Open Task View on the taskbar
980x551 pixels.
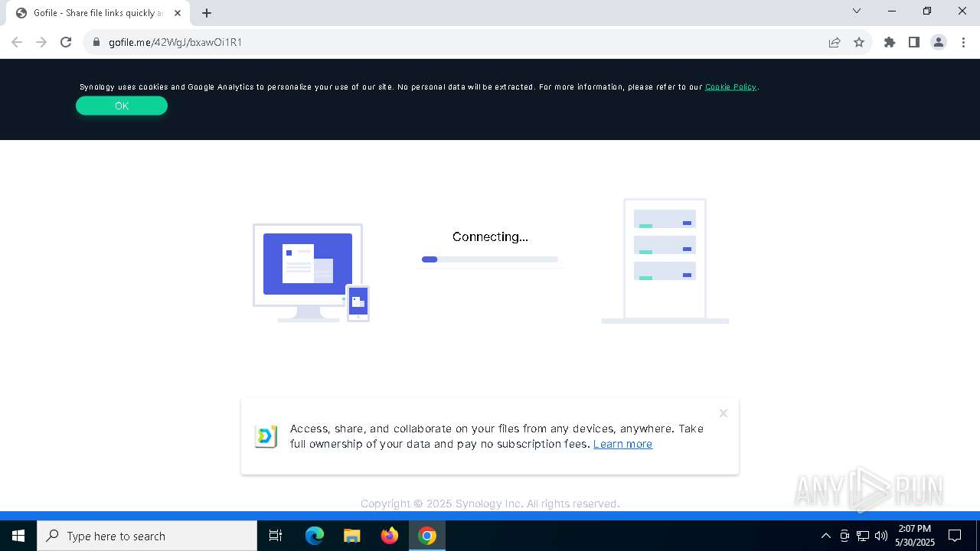(x=276, y=536)
